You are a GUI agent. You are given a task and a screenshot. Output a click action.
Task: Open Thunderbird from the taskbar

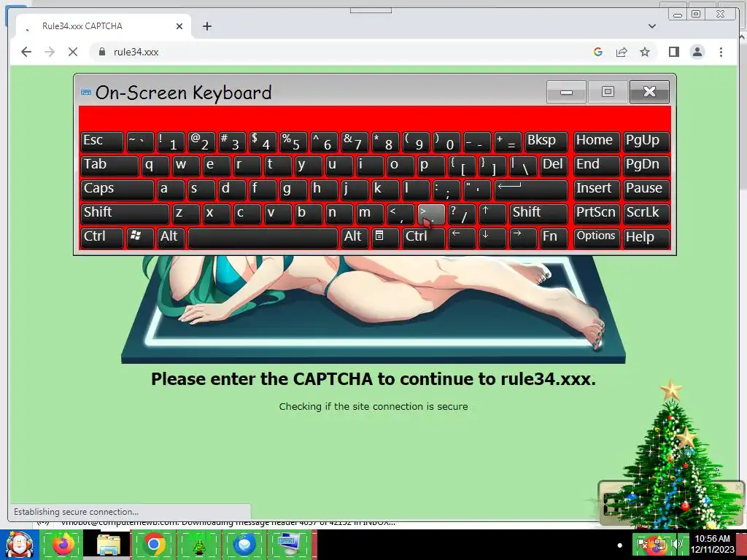pos(244,544)
